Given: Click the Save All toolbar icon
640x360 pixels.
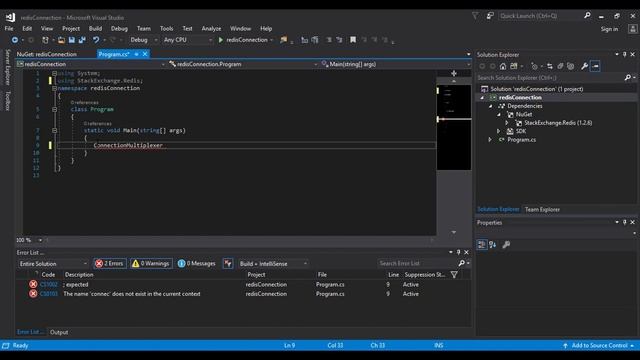Looking at the screenshot, I should point(82,40).
